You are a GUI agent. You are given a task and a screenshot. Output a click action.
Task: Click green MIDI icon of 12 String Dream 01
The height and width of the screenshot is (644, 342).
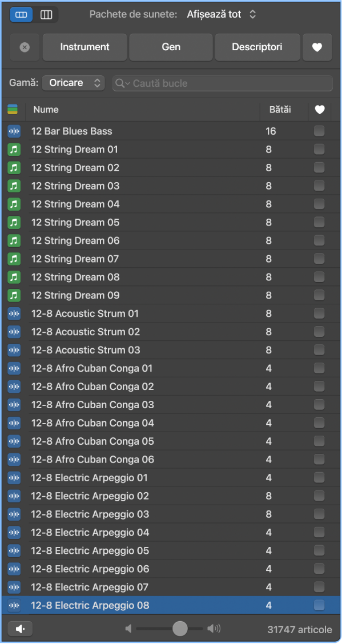[x=14, y=150]
